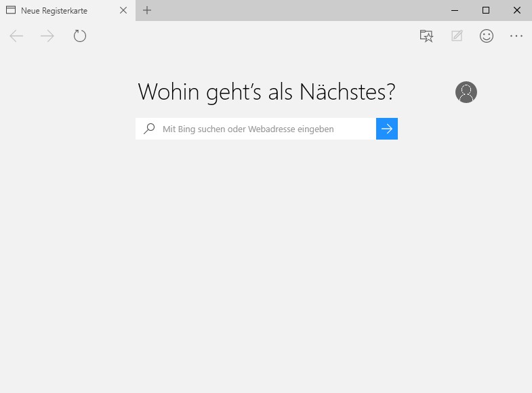532x393 pixels.
Task: Click the magnifier icon in the search box
Action: 149,129
